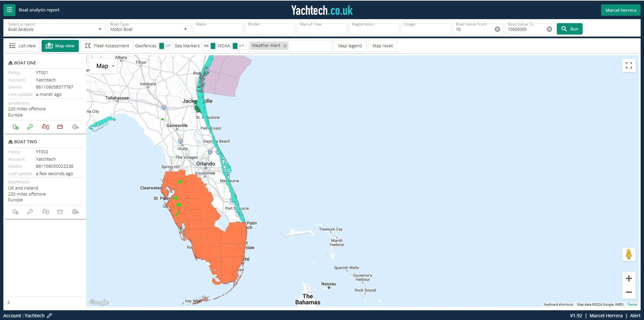644x320 pixels.
Task: Open the hamburger menu in the header
Action: click(x=9, y=10)
